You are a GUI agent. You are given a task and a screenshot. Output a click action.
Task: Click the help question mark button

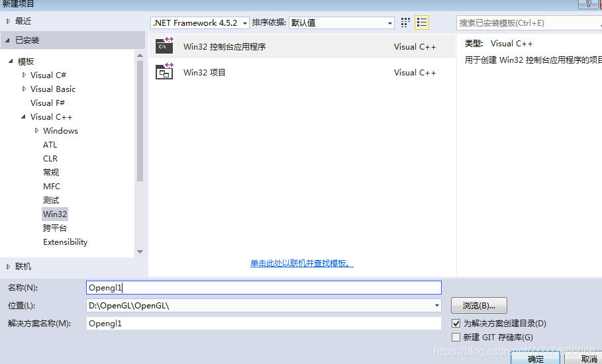pyautogui.click(x=588, y=4)
